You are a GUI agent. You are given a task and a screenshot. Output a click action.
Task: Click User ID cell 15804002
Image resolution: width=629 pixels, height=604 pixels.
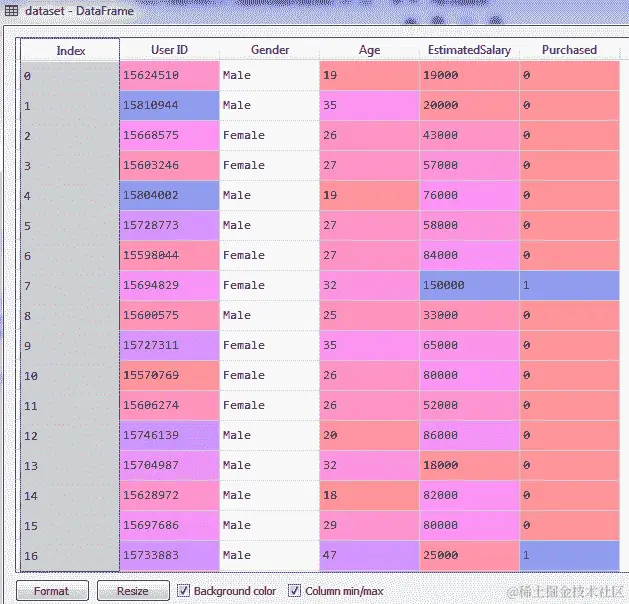169,196
